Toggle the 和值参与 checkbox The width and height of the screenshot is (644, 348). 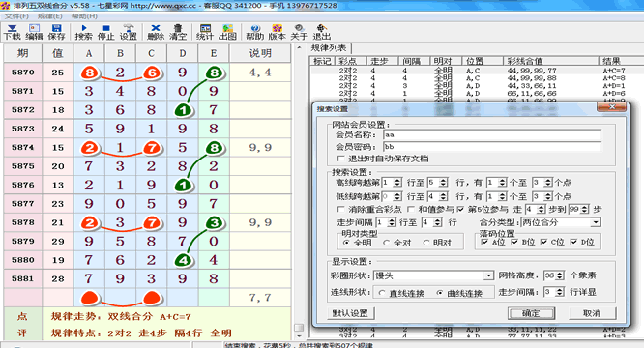click(411, 210)
